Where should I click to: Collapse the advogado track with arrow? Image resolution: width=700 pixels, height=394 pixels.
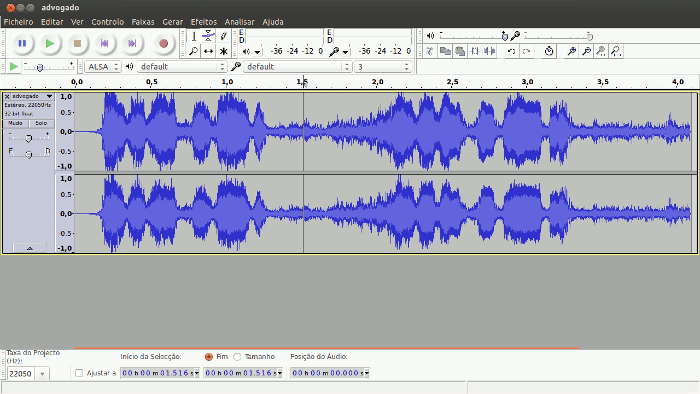pos(29,248)
